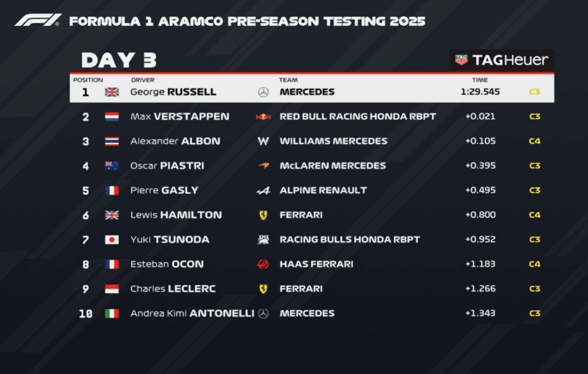Screen dimensions: 588x374
Task: Click the Williams team logo
Action: [263, 141]
